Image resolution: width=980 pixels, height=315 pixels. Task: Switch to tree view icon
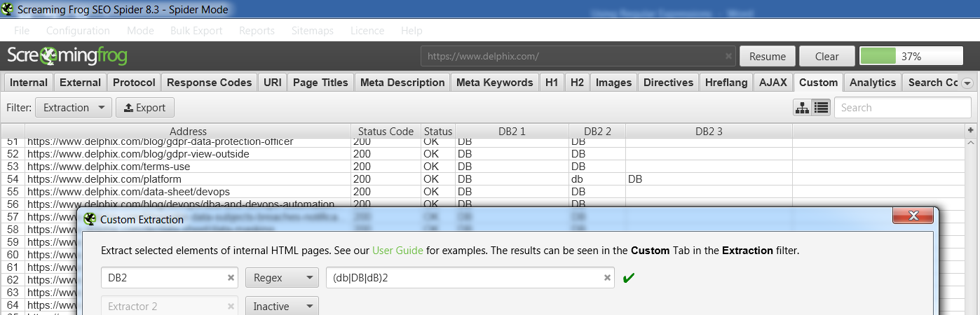pyautogui.click(x=803, y=108)
